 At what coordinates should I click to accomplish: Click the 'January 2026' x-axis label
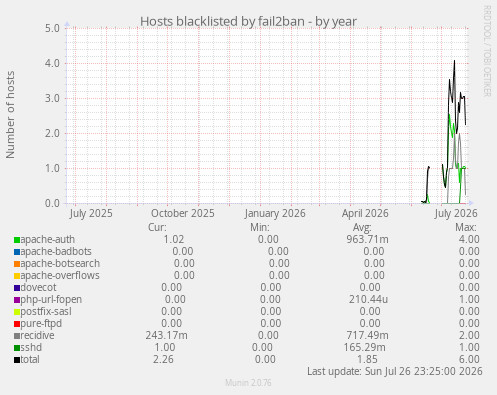point(275,213)
